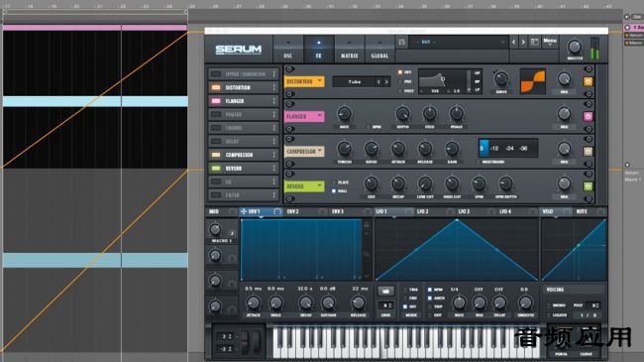Click the Flanger reorder arrows in FX list

(x=273, y=101)
